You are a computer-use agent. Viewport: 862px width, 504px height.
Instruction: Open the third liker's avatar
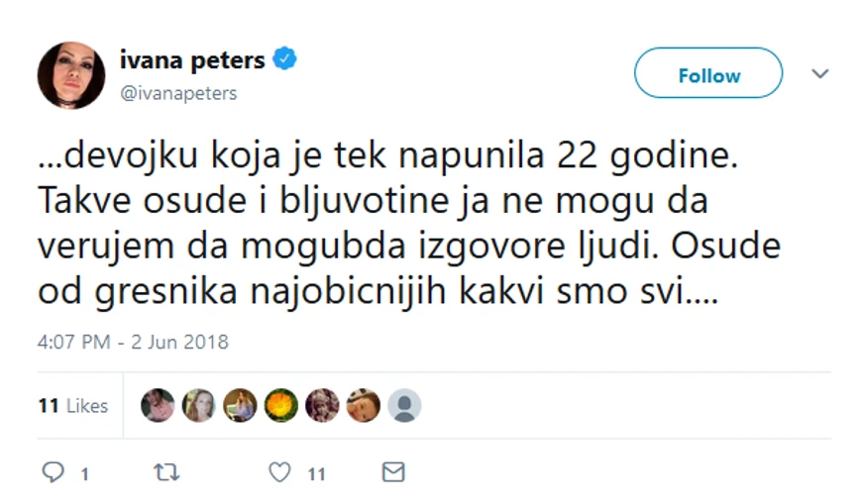click(x=240, y=405)
